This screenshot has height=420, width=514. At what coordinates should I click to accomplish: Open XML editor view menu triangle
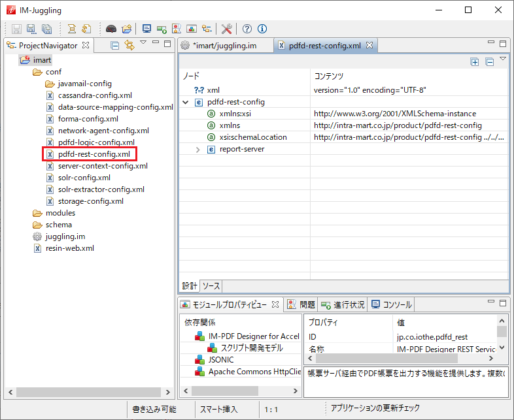(x=503, y=59)
